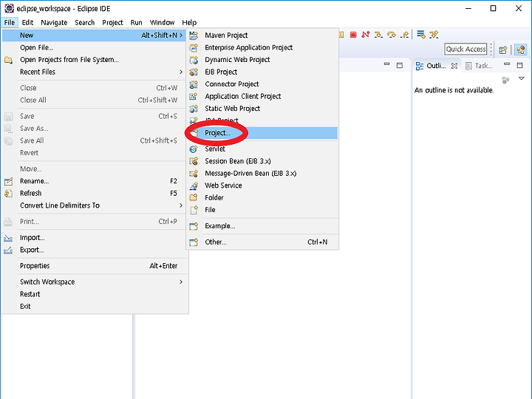The image size is (532, 399).
Task: Click Exit in the File menu
Action: [x=95, y=307]
